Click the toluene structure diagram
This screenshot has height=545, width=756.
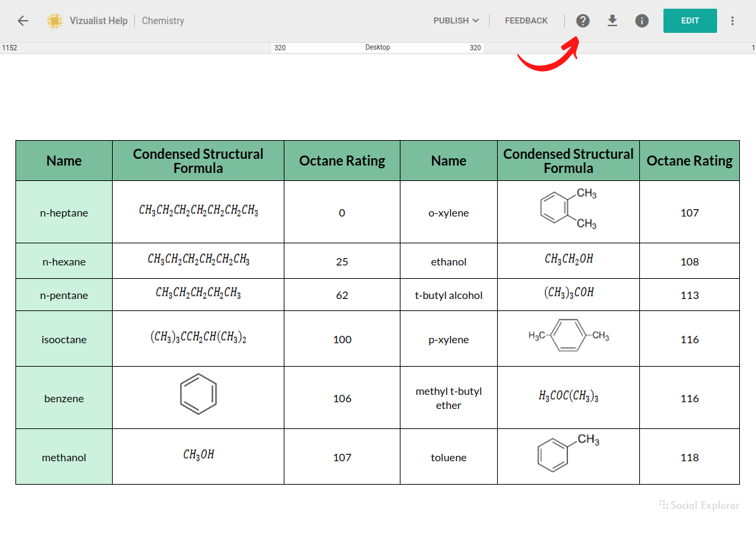pyautogui.click(x=568, y=452)
